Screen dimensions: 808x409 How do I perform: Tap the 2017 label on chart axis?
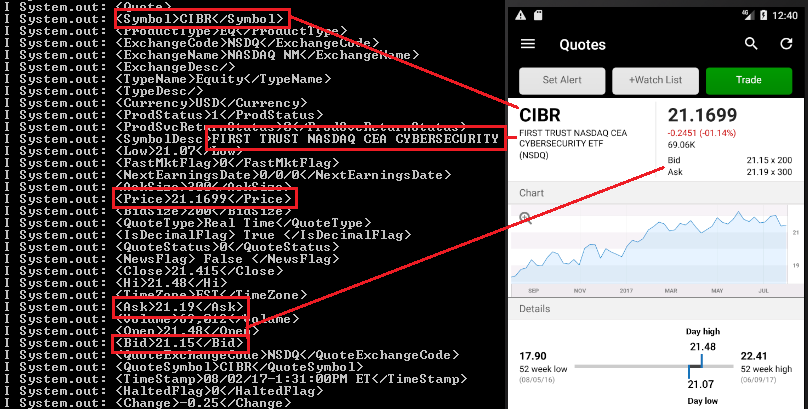626,291
